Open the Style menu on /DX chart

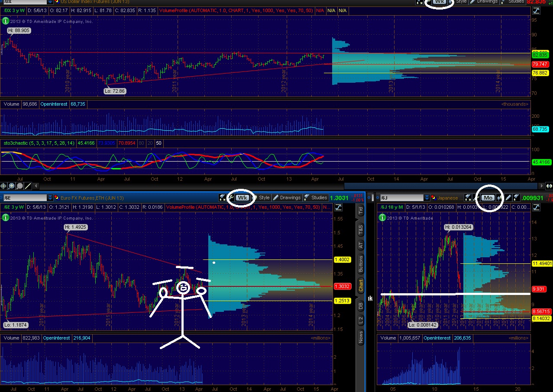click(x=459, y=2)
